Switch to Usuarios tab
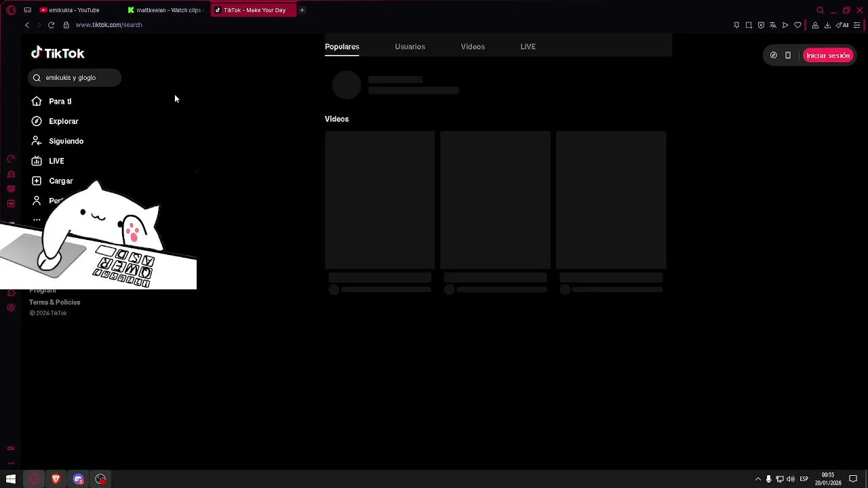 tap(410, 47)
